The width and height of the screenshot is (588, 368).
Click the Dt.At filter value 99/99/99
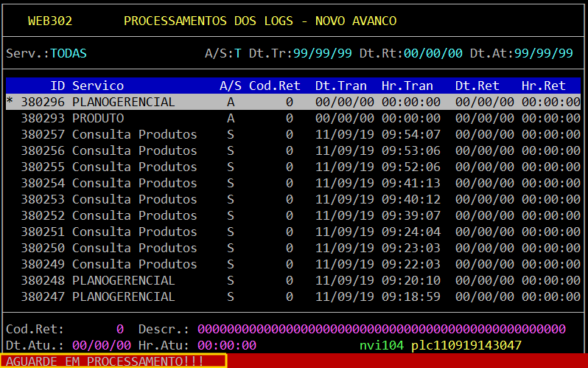pos(543,53)
